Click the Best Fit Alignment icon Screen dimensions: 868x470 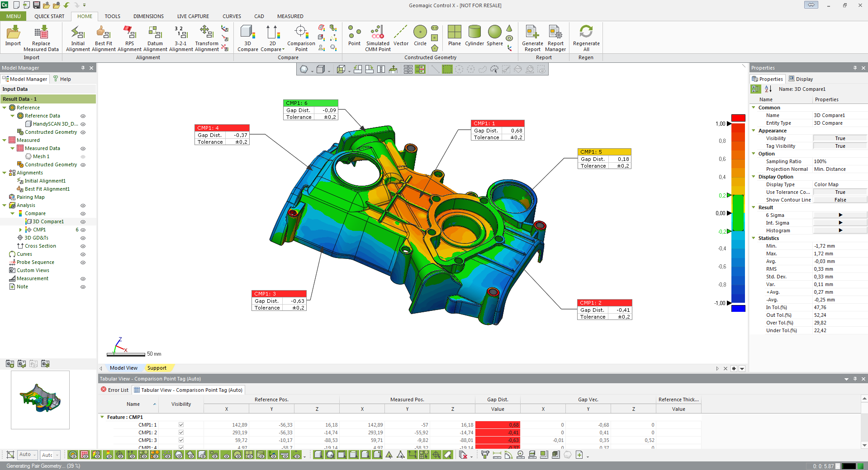tap(103, 33)
